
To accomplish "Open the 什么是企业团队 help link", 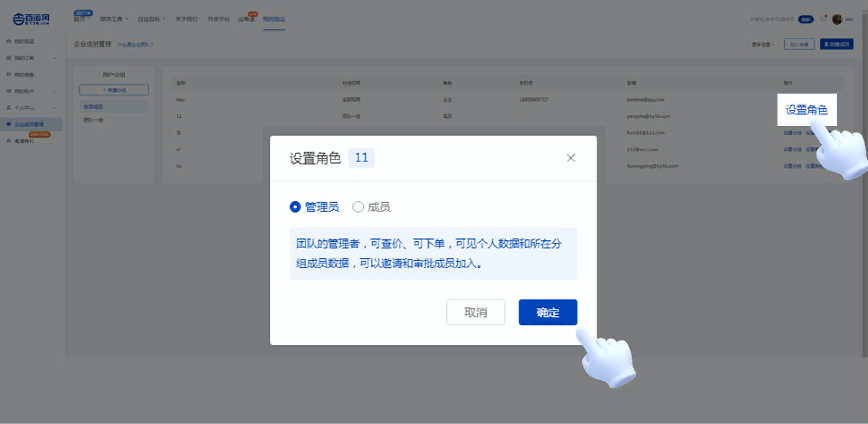I will [135, 44].
